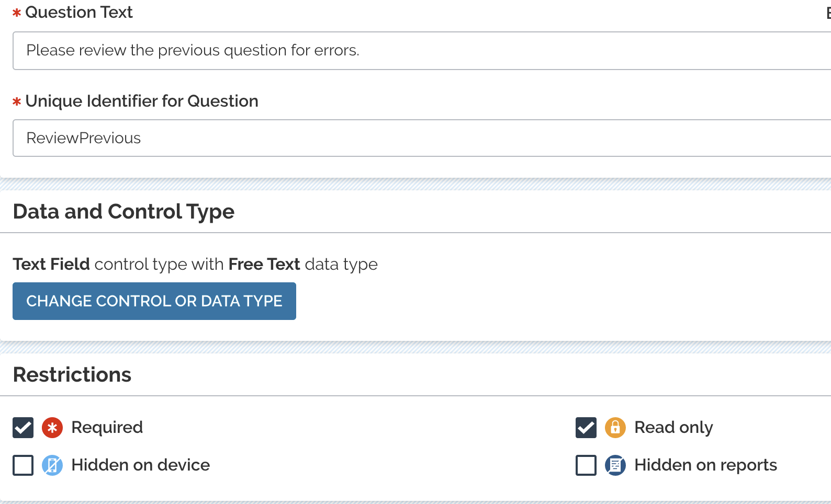Enable the Hidden on device checkbox
Viewport: 831px width, 504px height.
coord(23,465)
